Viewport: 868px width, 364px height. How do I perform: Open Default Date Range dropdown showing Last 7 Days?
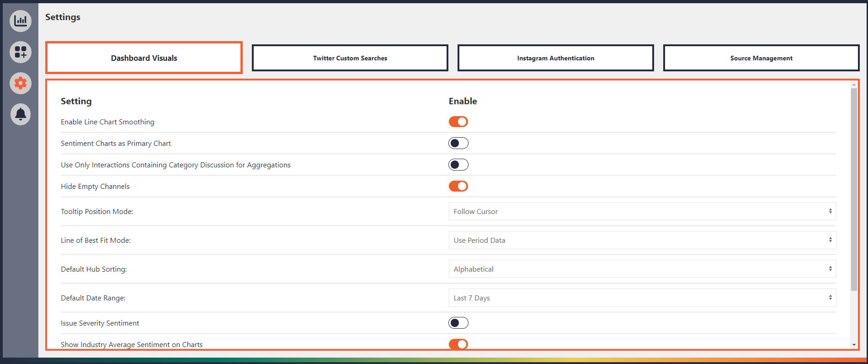pos(642,298)
